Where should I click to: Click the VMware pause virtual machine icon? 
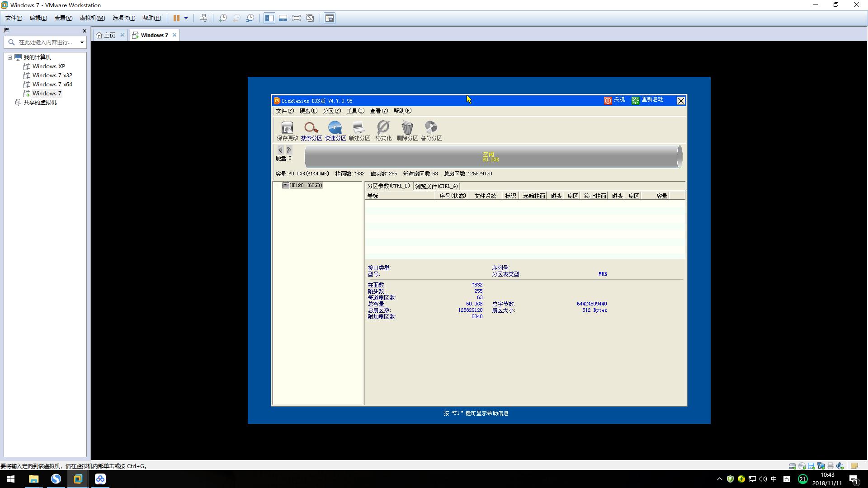[x=176, y=18]
